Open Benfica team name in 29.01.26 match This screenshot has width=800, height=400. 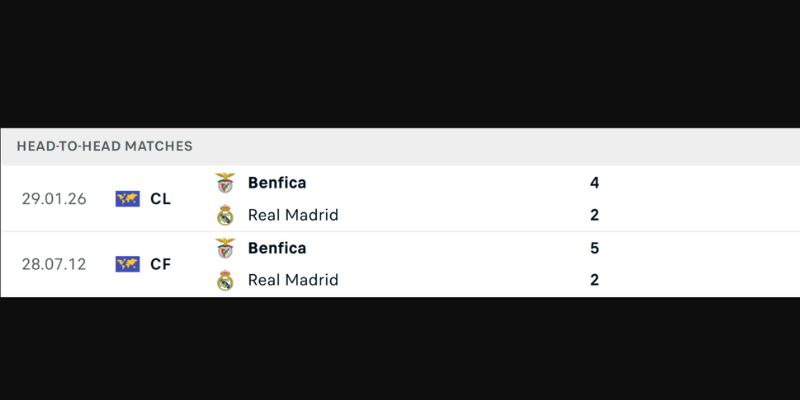pos(277,183)
